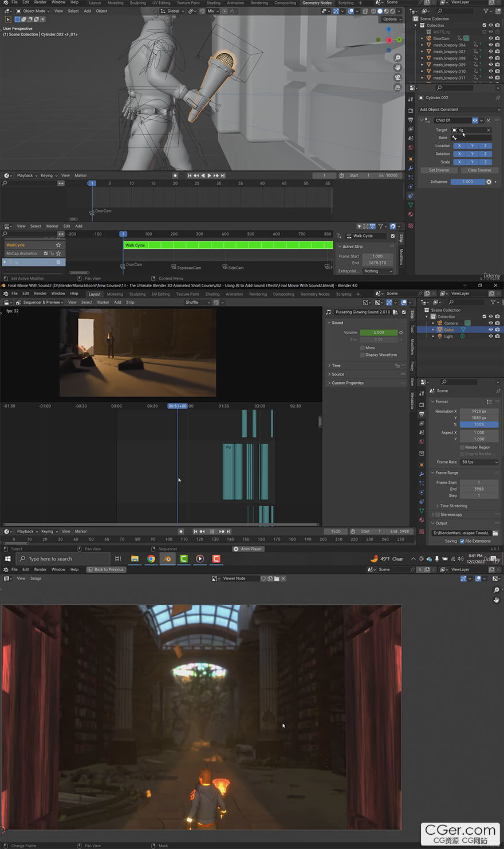Click the play button in the top timeline
Screen dimensions: 504x849
(x=209, y=175)
